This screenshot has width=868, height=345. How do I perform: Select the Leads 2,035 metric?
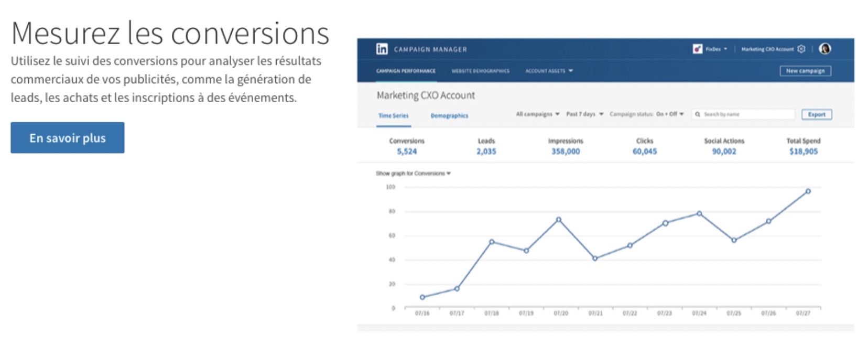point(486,146)
